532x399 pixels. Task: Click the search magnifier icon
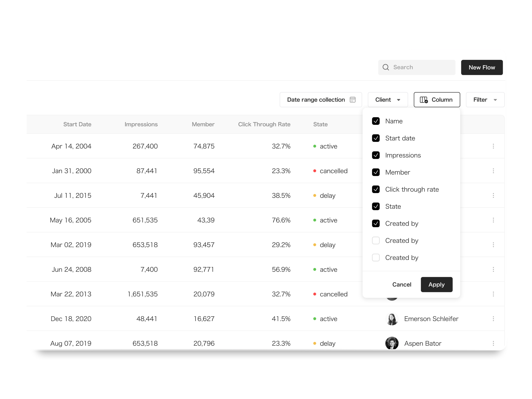pos(386,67)
